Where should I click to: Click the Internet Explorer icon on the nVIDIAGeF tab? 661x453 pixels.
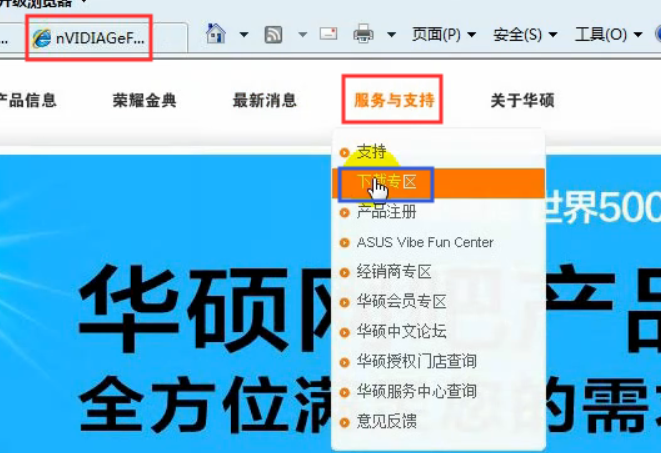pos(42,38)
